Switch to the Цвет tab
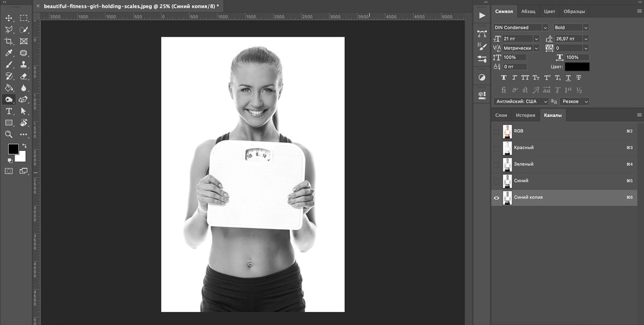644x325 pixels. [x=549, y=12]
